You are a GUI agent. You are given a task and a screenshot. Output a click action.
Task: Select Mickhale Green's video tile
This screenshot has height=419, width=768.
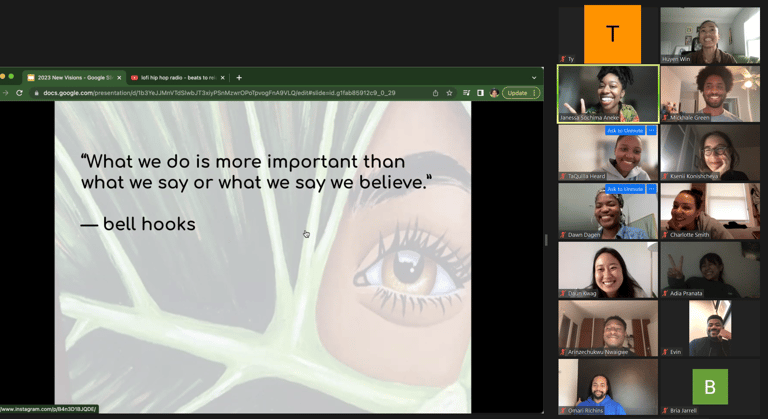tap(710, 94)
